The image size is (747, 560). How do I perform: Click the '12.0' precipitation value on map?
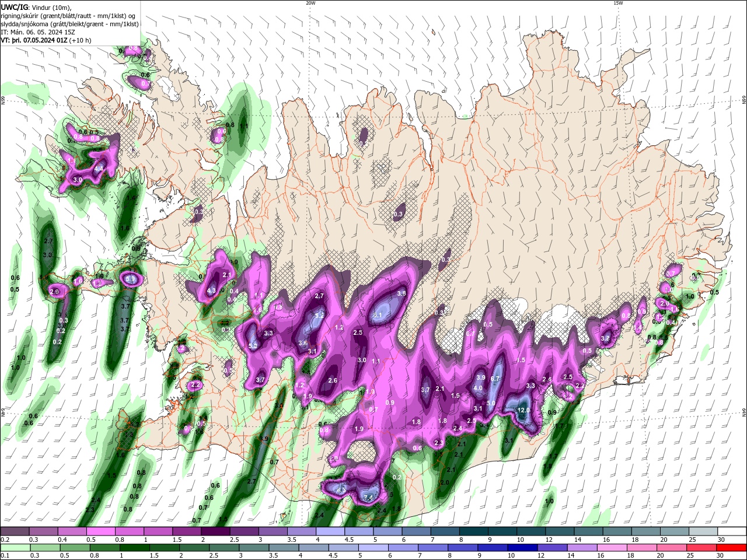pos(523,410)
